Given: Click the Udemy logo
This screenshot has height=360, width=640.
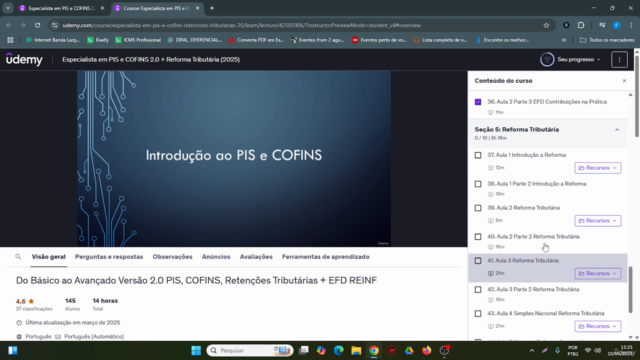Looking at the screenshot, I should point(24,60).
